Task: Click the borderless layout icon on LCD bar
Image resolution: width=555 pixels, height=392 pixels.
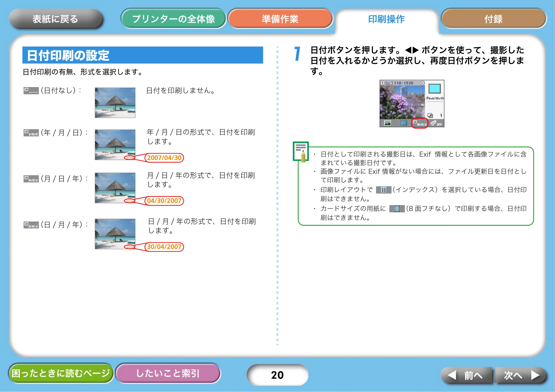Action: [404, 123]
